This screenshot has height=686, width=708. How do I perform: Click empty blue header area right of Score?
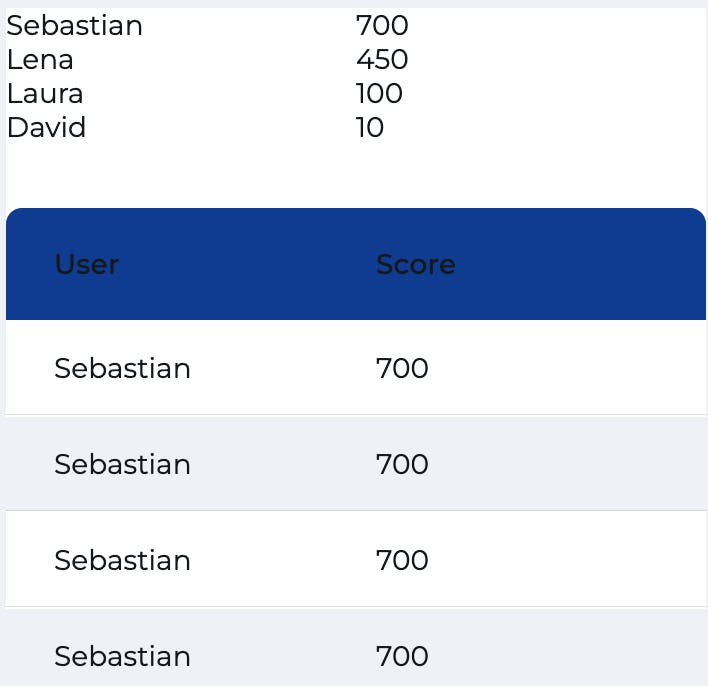(x=590, y=264)
